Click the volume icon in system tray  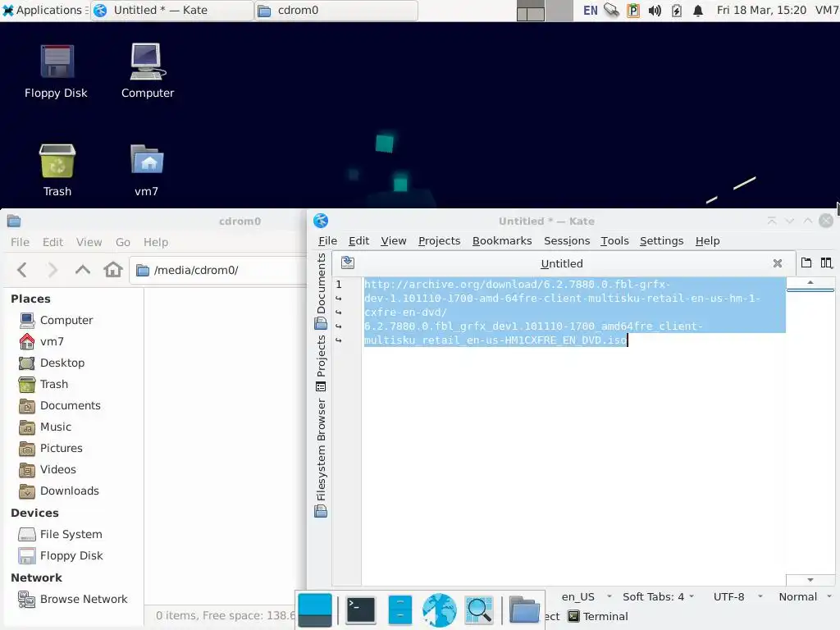[x=655, y=10]
